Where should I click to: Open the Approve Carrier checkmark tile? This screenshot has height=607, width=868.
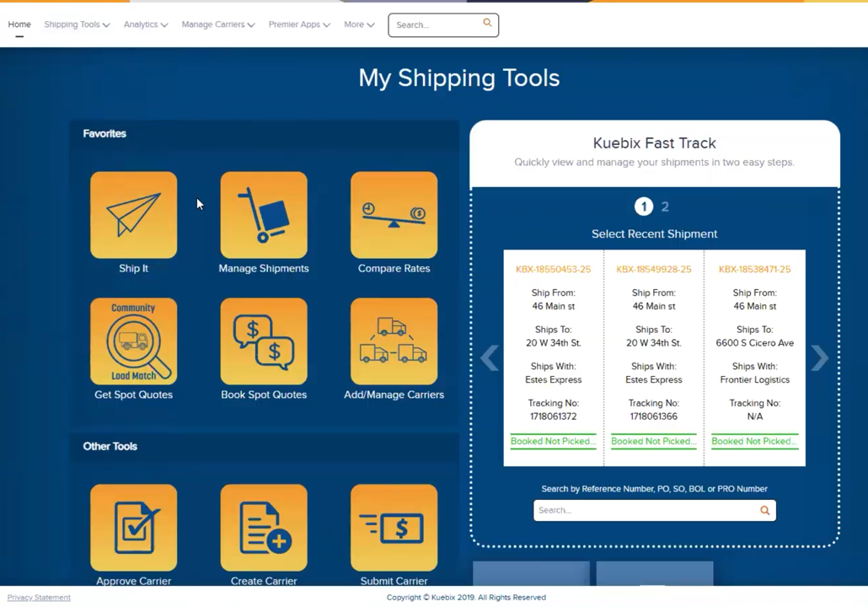point(133,528)
